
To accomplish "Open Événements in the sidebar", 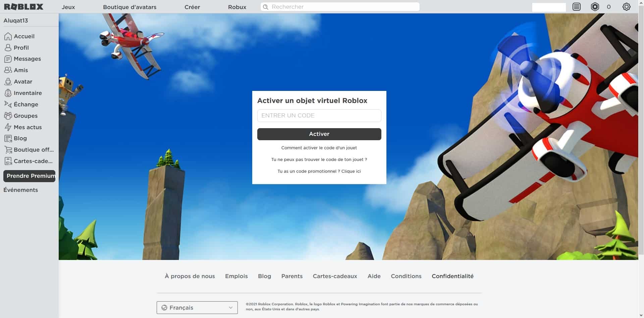I will [x=21, y=190].
